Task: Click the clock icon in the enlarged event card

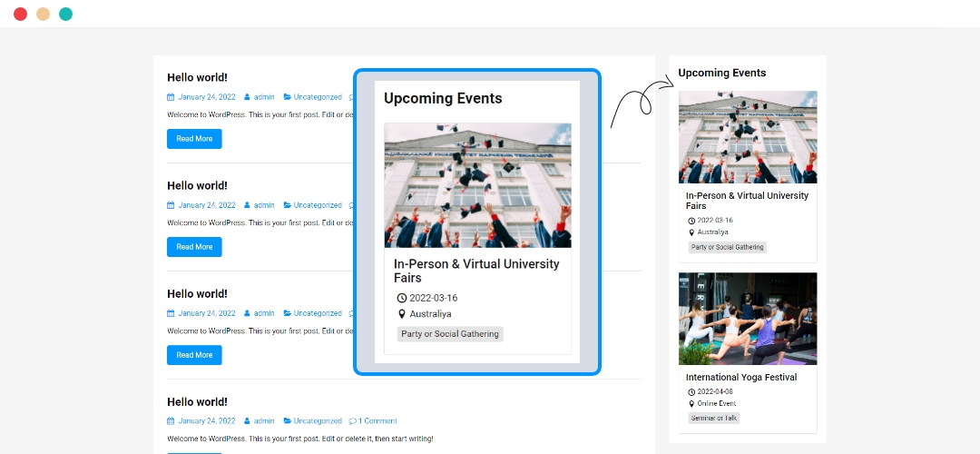Action: [402, 299]
